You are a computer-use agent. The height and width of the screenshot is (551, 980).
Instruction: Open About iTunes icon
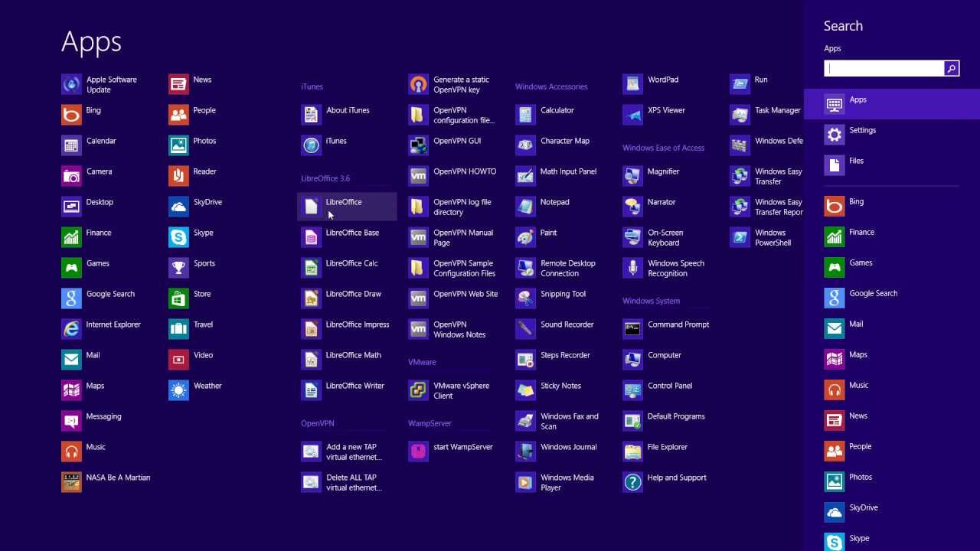click(x=311, y=115)
